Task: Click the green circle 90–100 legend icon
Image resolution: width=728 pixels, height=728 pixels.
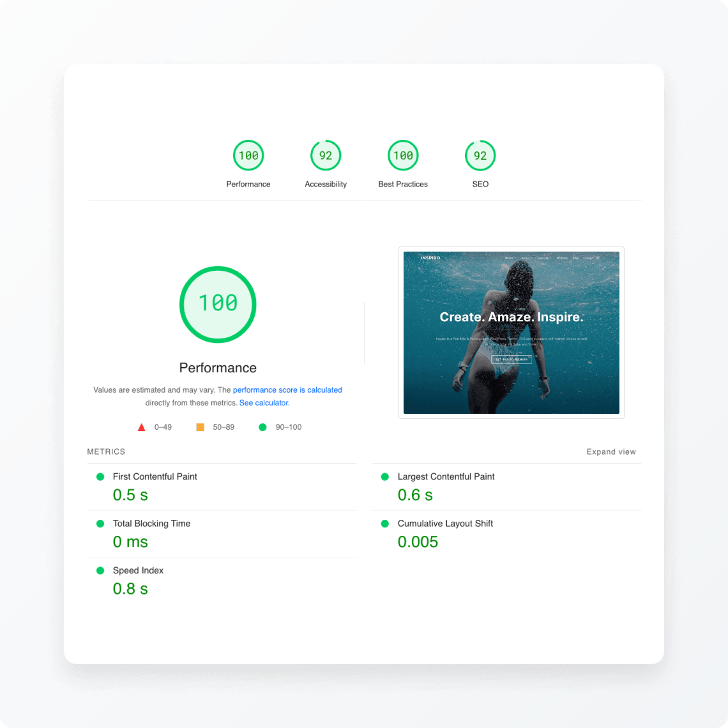Action: pos(263,427)
